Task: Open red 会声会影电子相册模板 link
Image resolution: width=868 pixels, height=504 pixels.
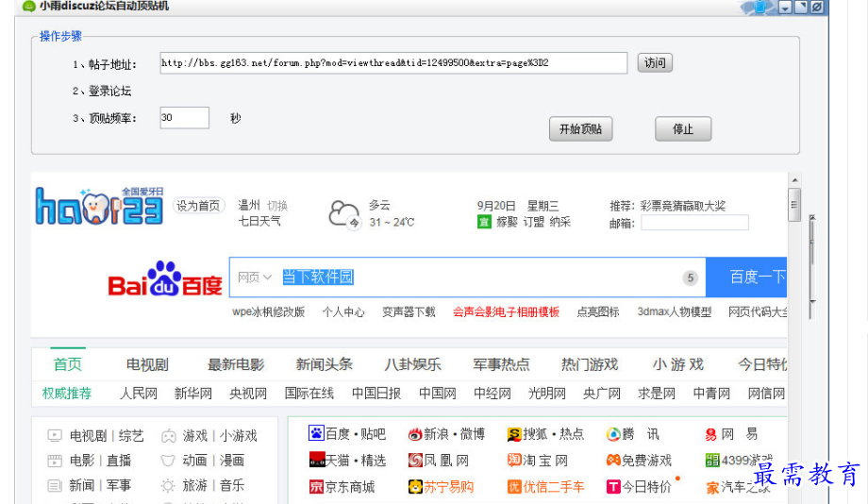Action: pyautogui.click(x=506, y=311)
